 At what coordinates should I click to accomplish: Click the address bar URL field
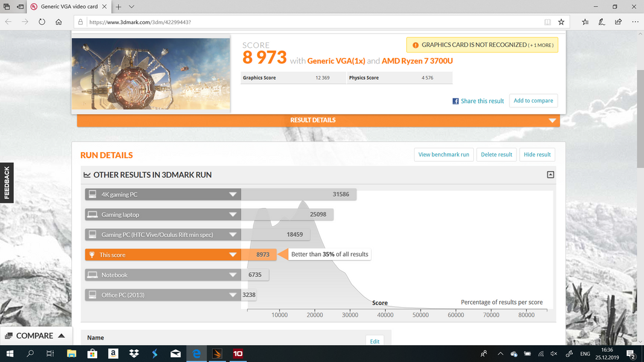pos(302,22)
